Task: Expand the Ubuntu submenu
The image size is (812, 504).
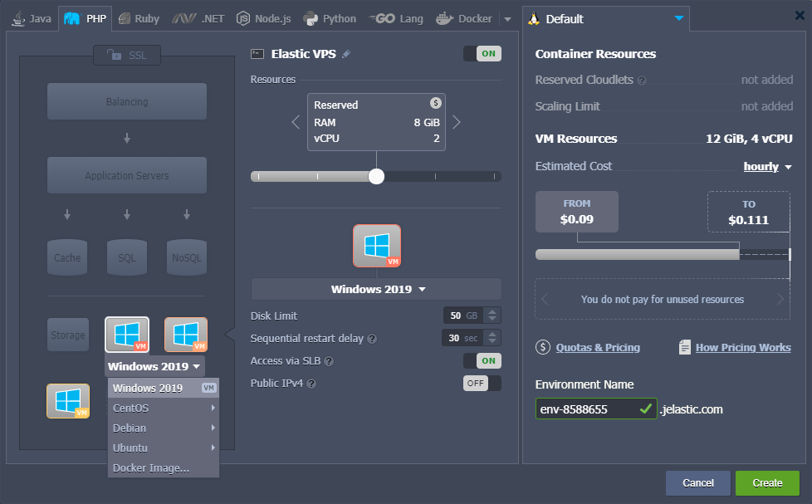Action: [164, 448]
